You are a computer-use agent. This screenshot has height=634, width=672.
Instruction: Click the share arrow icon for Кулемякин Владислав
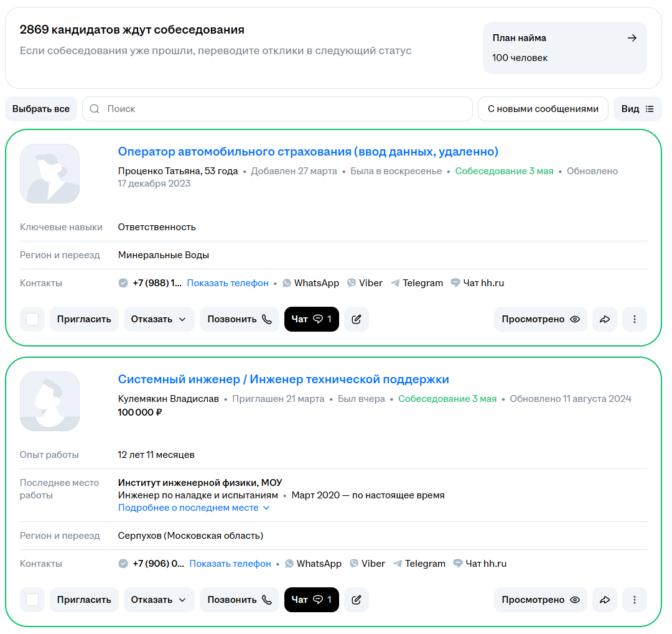click(604, 600)
